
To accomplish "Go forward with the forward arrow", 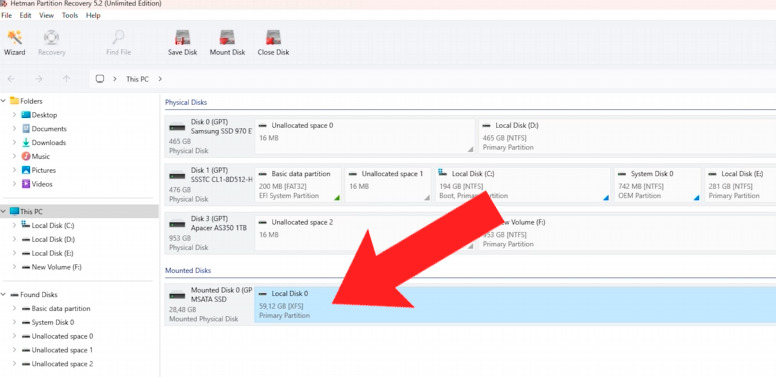I will [39, 79].
